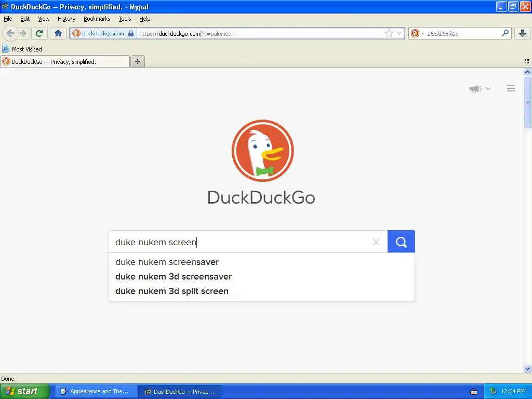
Task: Reload the current page
Action: 39,33
